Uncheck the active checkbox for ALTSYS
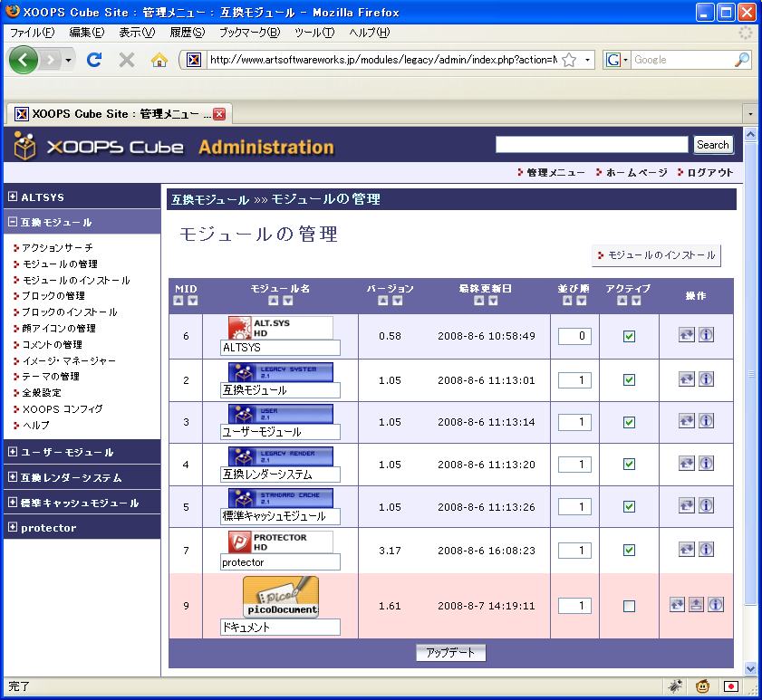Viewport: 762px width, 700px height. pyautogui.click(x=629, y=336)
